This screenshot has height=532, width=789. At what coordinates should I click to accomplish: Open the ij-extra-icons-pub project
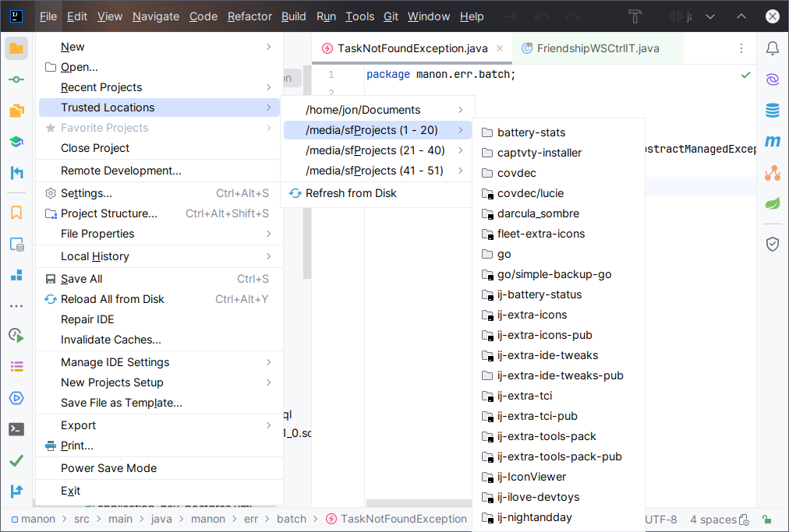(x=558, y=335)
